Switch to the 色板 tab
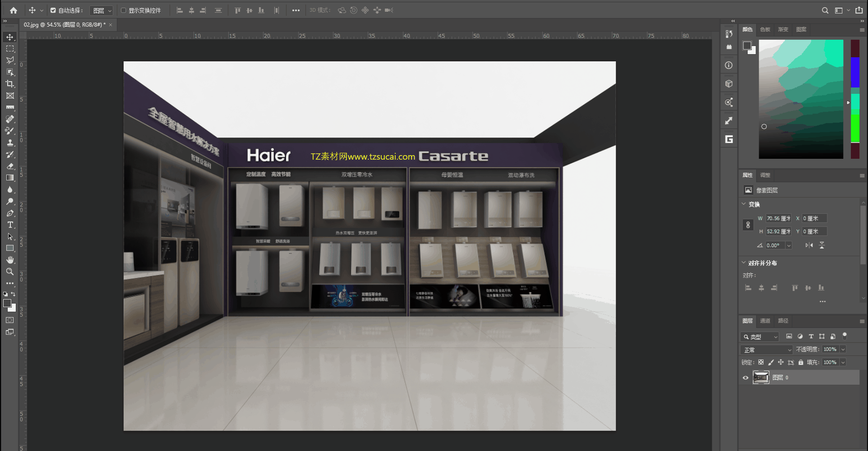The image size is (868, 451). point(765,29)
